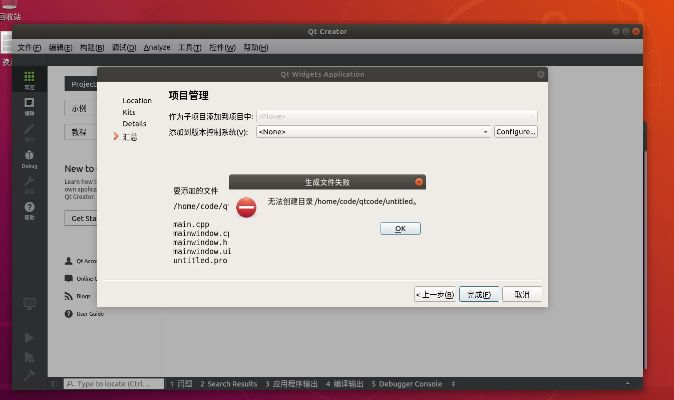Click the red error icon in dialog

(x=246, y=207)
